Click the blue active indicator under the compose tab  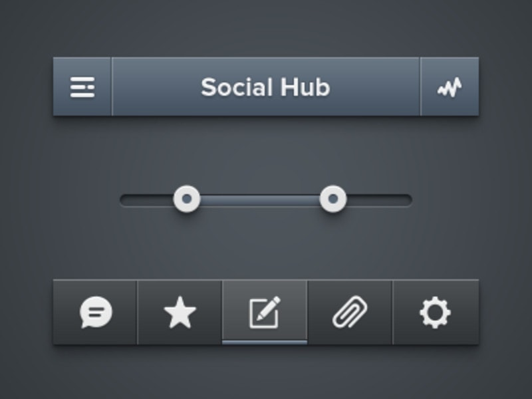click(x=265, y=342)
